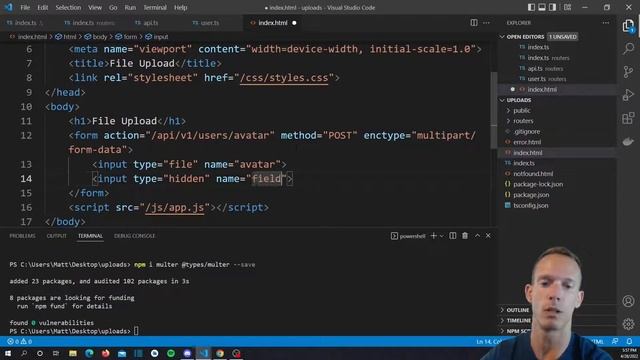
Task: Open the Search view in activity bar
Action: tap(629, 49)
